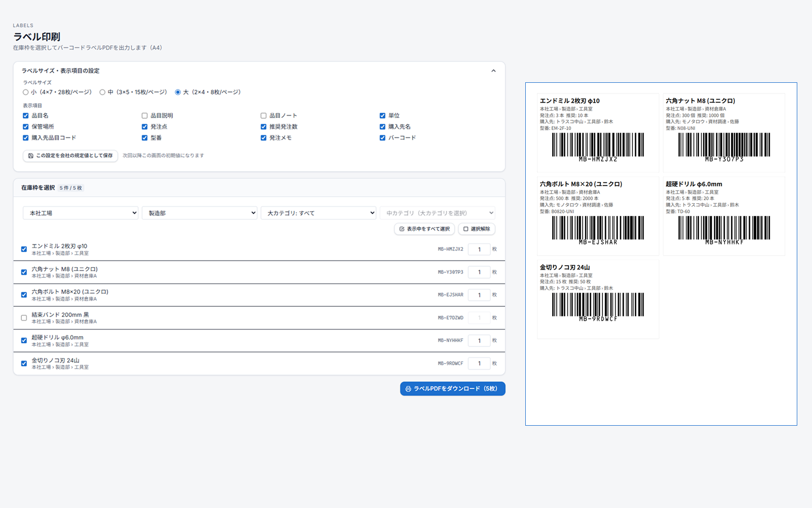The image size is (812, 508).
Task: Click the ラベル印刷 page heading
Action: pos(37,37)
